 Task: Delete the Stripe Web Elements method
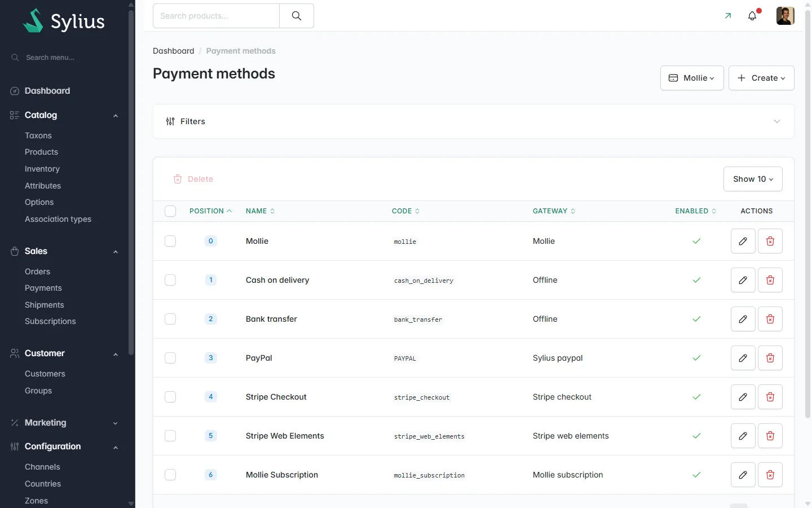coord(770,436)
